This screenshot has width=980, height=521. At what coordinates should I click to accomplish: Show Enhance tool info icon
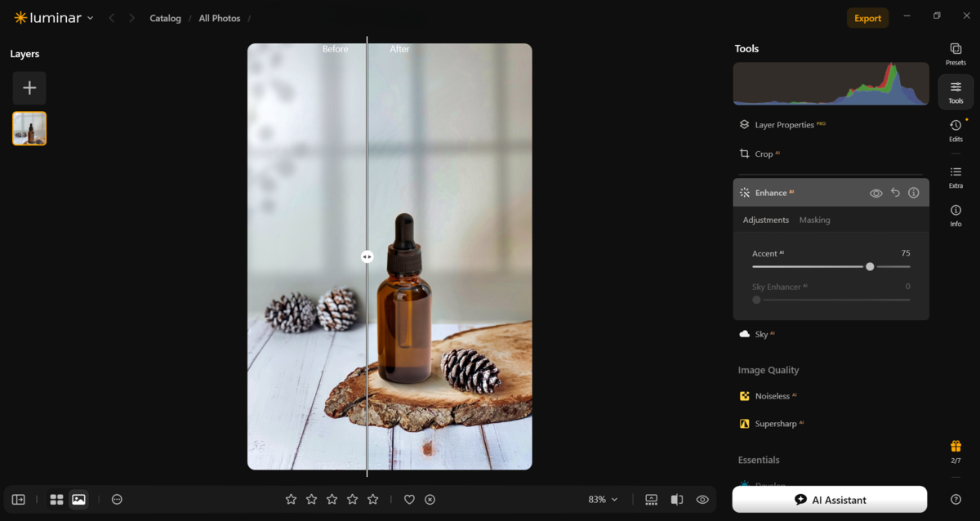[x=914, y=193]
